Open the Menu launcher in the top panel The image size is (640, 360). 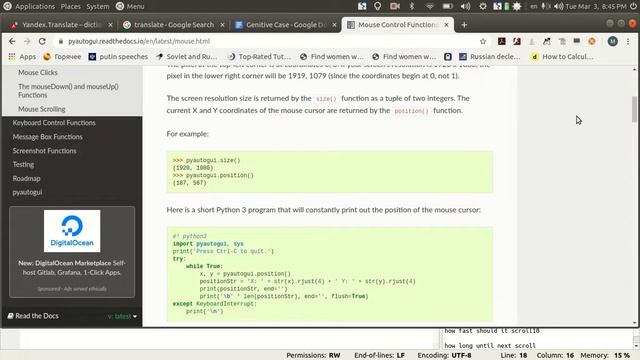tap(130, 6)
